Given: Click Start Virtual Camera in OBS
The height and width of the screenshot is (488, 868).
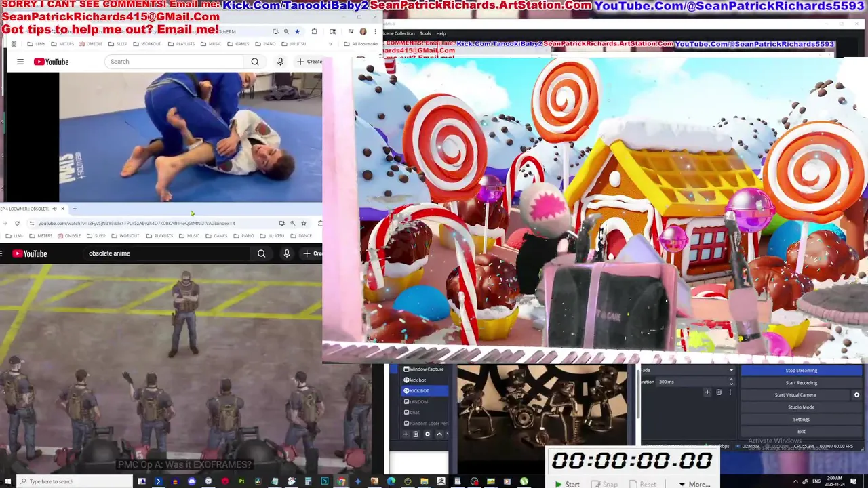Looking at the screenshot, I should [795, 395].
